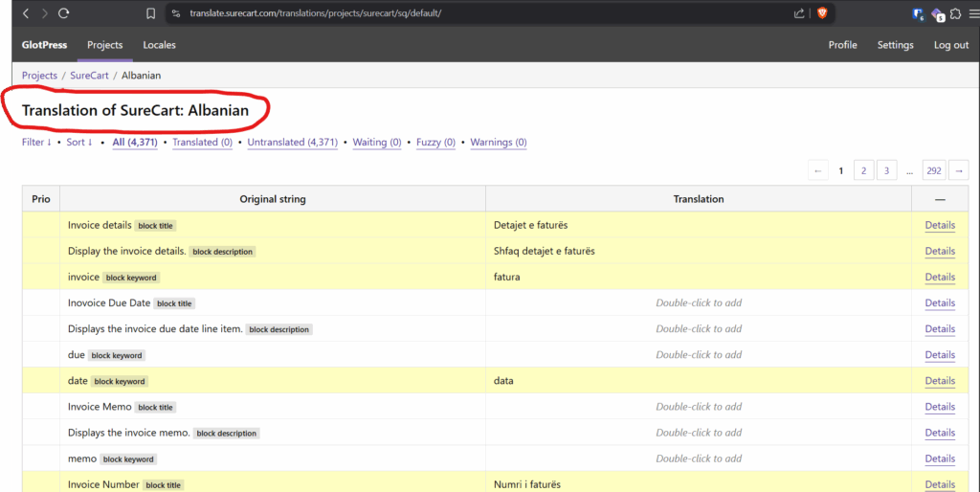Screen dimensions: 980x492
Task: Click Log out in the top bar
Action: [950, 45]
